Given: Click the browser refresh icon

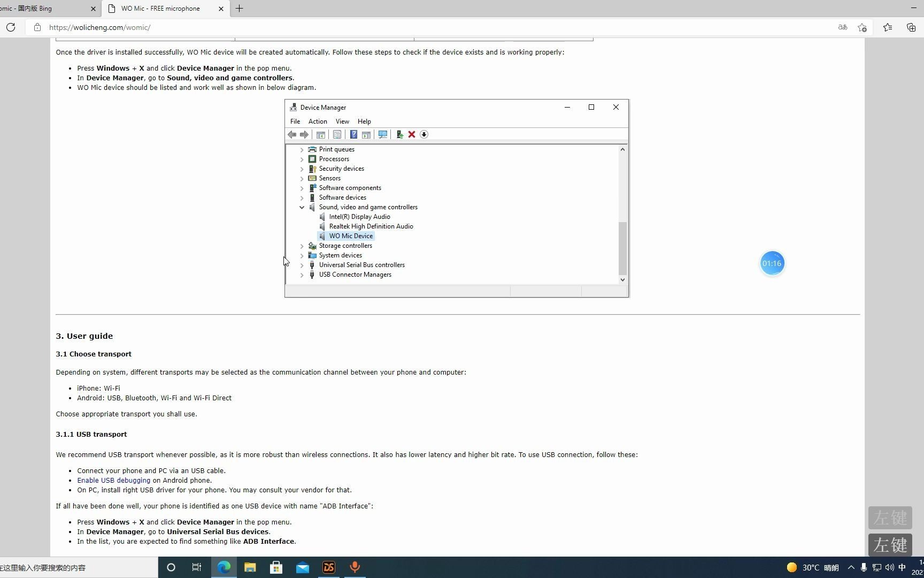Looking at the screenshot, I should point(11,27).
